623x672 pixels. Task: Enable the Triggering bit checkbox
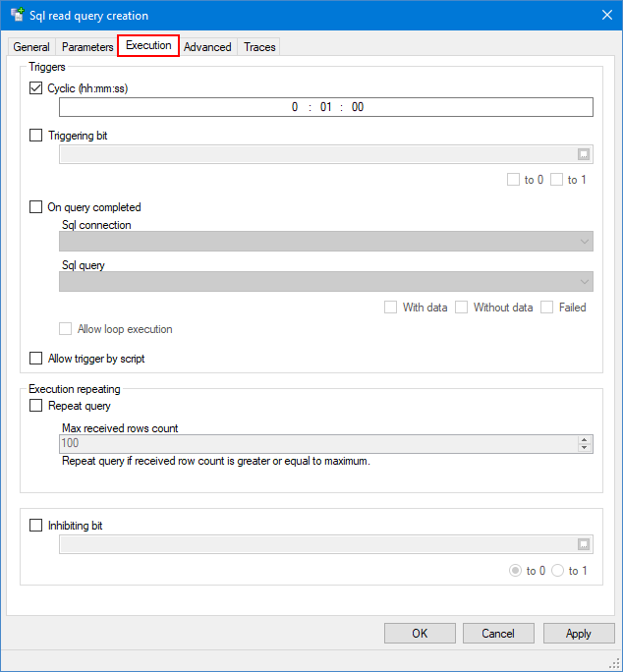click(x=36, y=136)
